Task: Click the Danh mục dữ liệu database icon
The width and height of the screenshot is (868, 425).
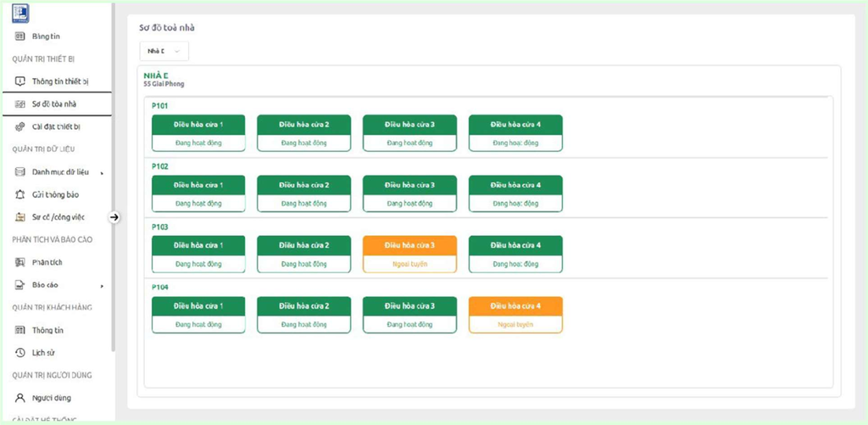Action: tap(20, 171)
